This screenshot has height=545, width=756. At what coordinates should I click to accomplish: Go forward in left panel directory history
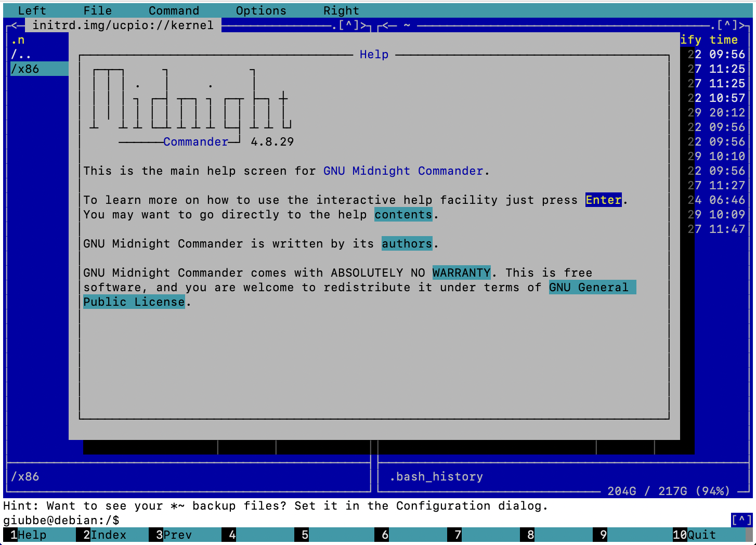363,25
